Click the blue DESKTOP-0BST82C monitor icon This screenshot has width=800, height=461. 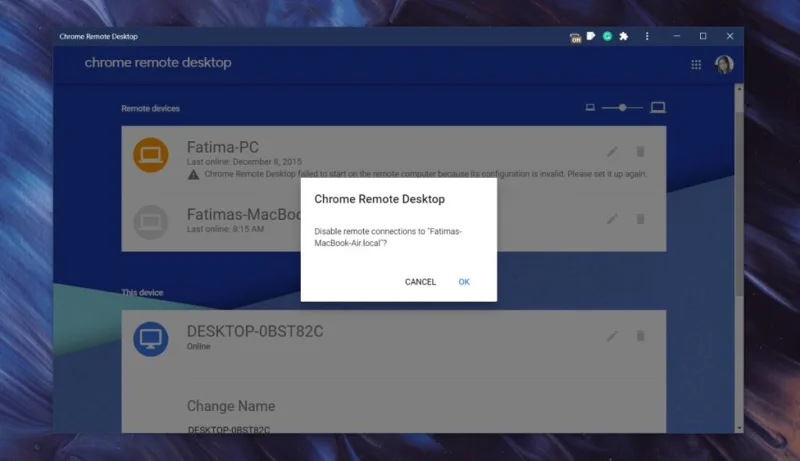click(151, 339)
